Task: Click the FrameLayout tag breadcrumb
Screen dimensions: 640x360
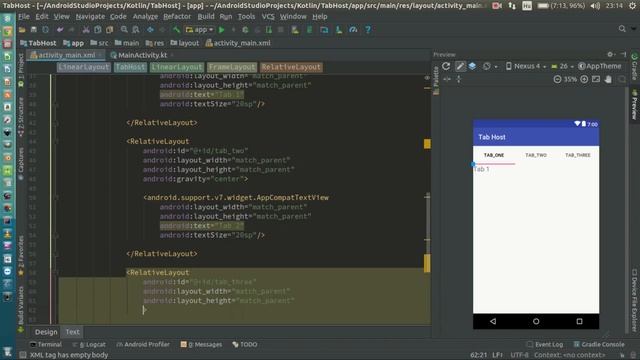Action: pyautogui.click(x=232, y=67)
